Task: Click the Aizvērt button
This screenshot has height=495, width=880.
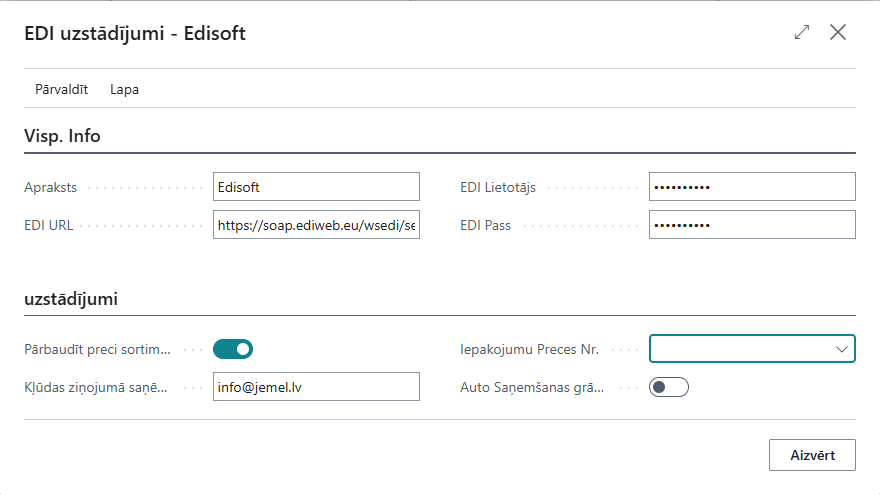Action: pyautogui.click(x=813, y=455)
